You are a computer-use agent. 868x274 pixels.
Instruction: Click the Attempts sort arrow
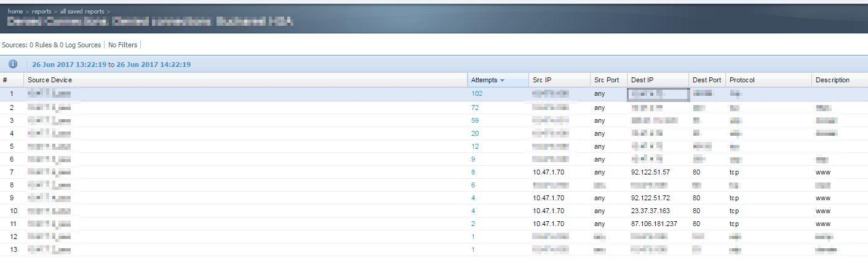pos(502,80)
